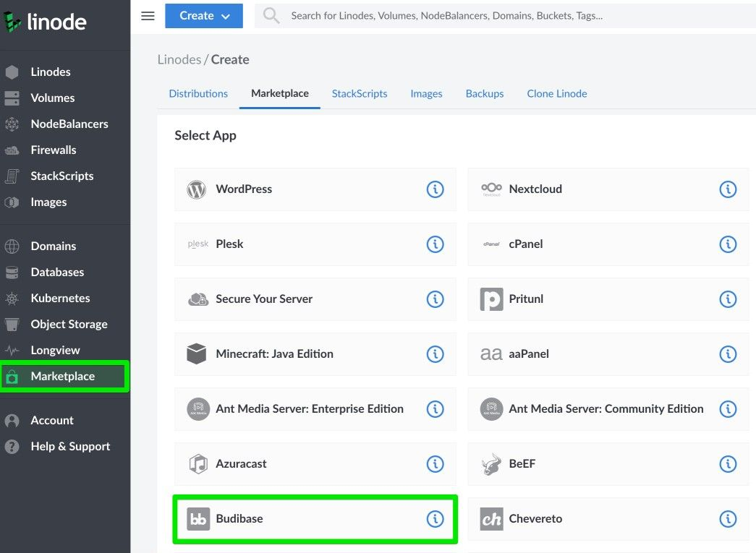Select the Budibase app card
This screenshot has height=553, width=756.
click(315, 519)
